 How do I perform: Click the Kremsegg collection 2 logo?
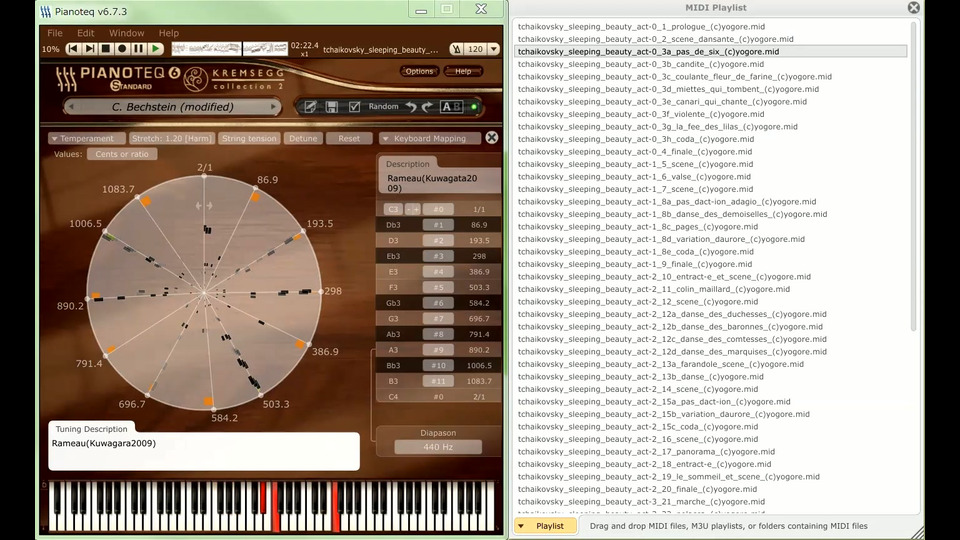(234, 79)
